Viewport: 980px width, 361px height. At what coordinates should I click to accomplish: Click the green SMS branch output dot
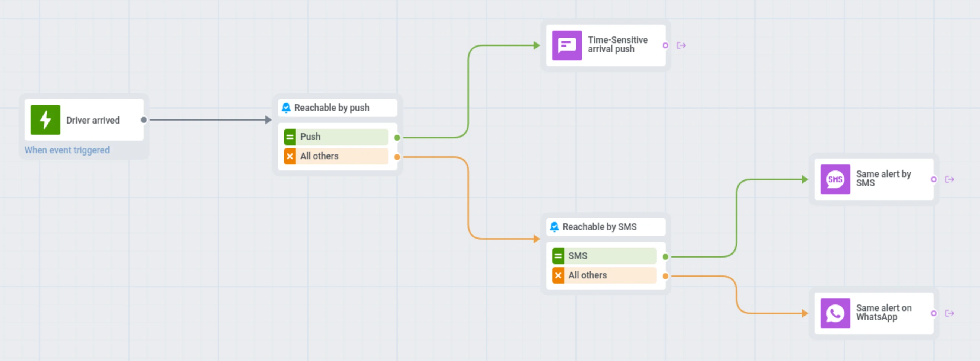(x=665, y=257)
